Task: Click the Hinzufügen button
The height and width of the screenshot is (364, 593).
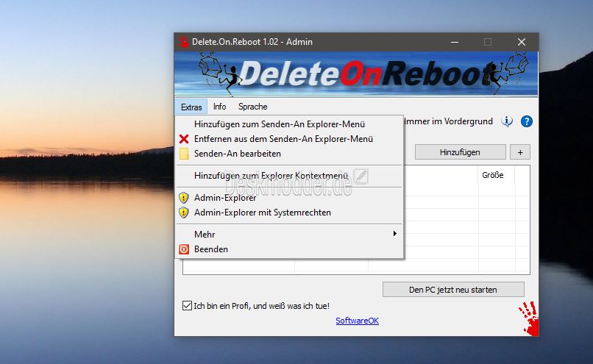Action: (x=461, y=152)
